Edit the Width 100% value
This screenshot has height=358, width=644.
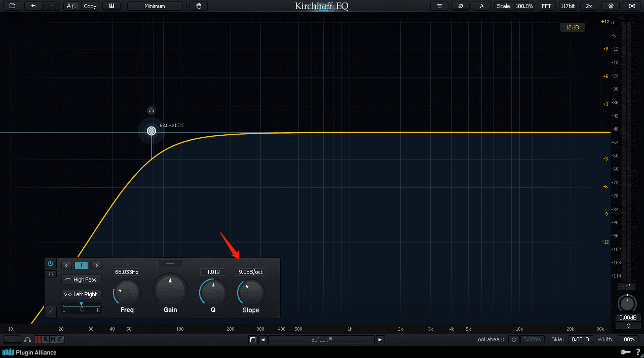click(628, 340)
